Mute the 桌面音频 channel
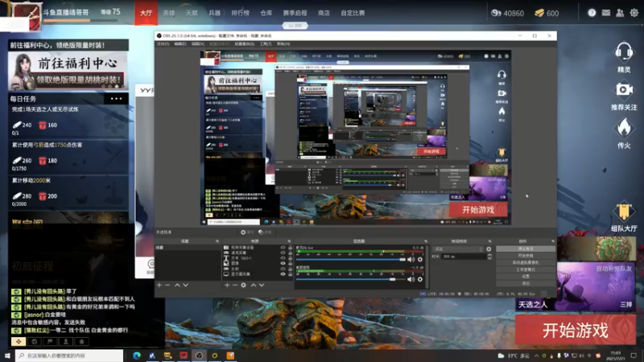 click(411, 279)
